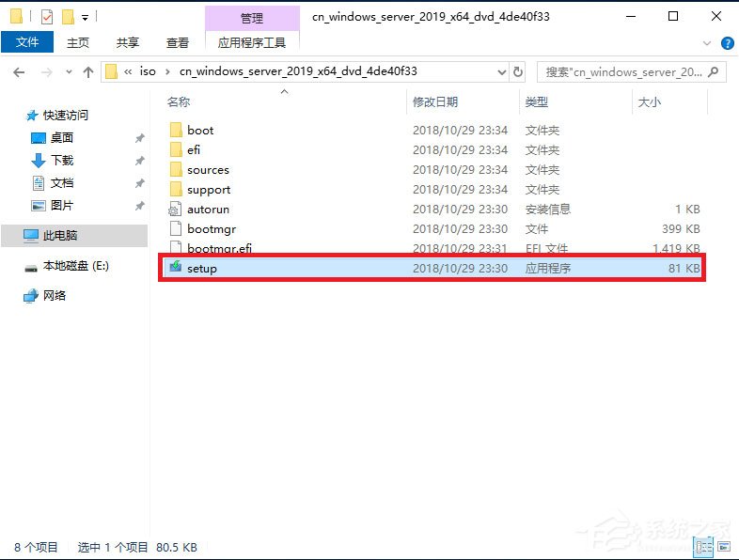The height and width of the screenshot is (560, 739).
Task: Click the iso breadcrumb segment
Action: click(148, 71)
